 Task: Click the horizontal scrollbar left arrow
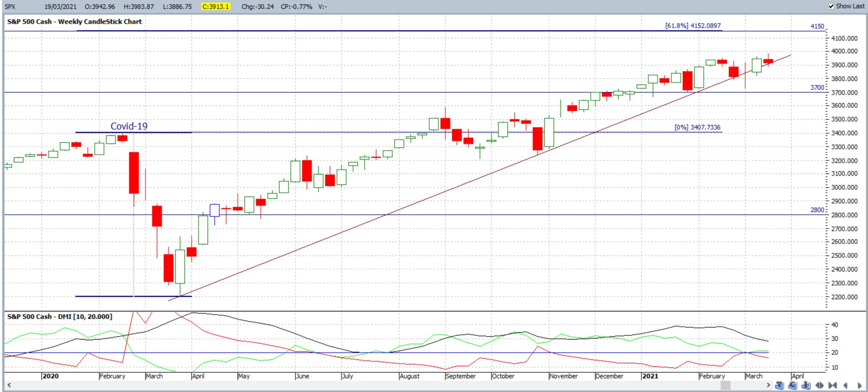tap(9, 385)
